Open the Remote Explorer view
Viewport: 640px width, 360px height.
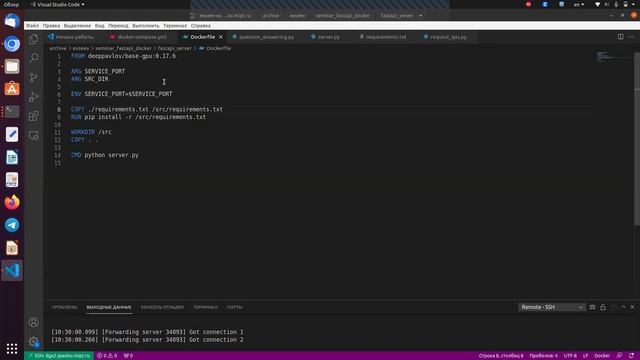[33, 135]
